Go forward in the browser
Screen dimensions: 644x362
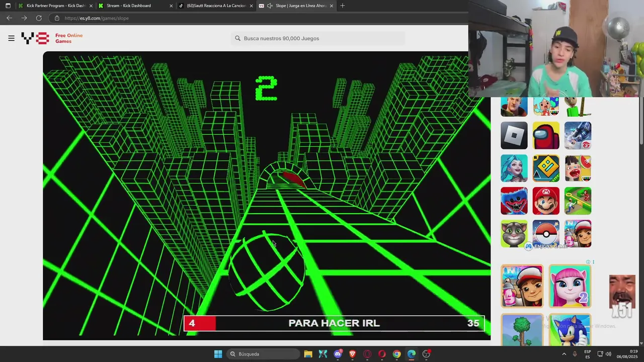tap(24, 18)
